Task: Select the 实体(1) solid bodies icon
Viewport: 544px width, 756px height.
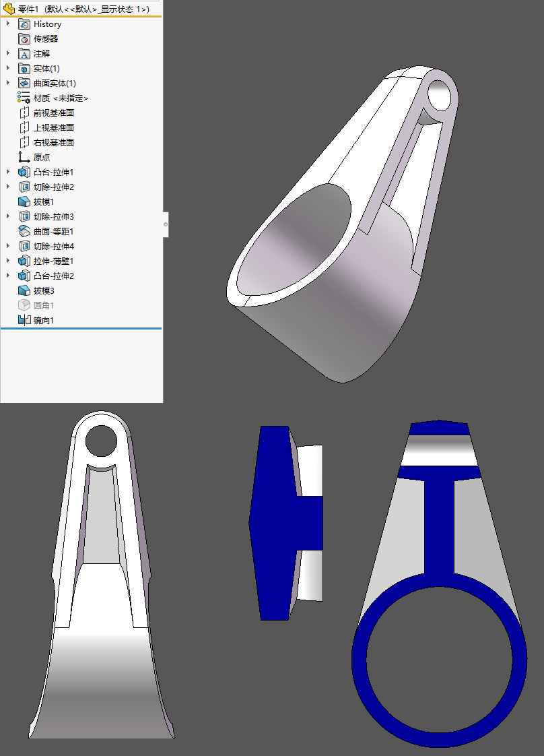Action: 24,69
